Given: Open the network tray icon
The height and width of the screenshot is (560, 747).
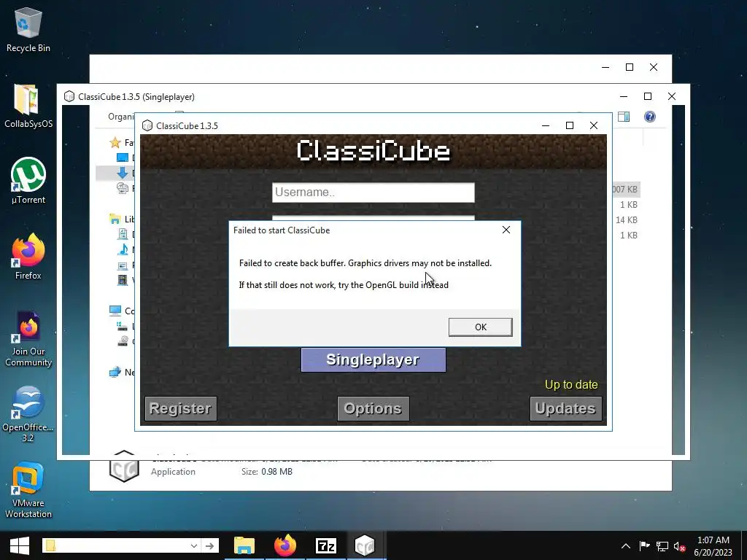Looking at the screenshot, I should click(662, 546).
